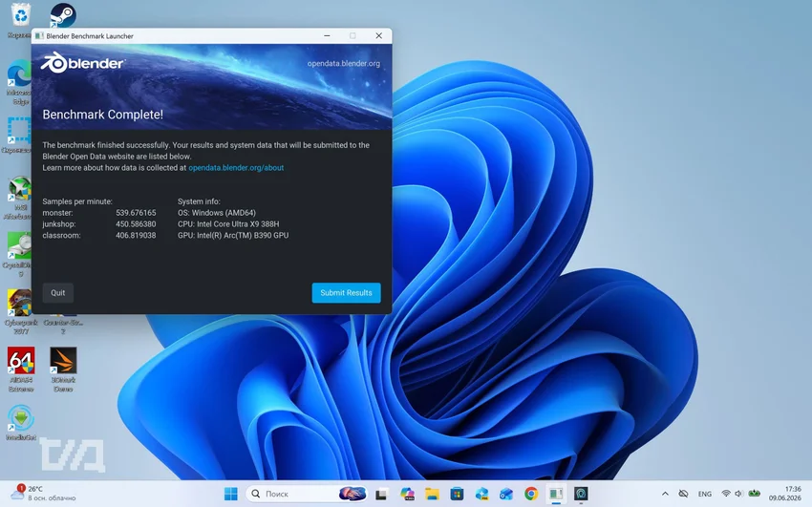
Task: Expand the hidden system tray icons chevron
Action: [x=666, y=494]
